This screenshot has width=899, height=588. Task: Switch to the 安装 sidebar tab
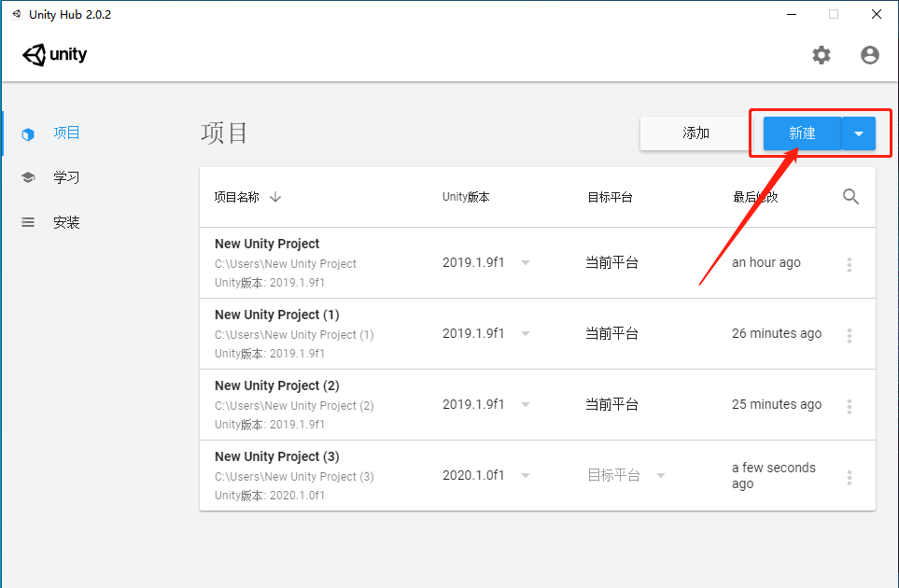click(x=66, y=222)
